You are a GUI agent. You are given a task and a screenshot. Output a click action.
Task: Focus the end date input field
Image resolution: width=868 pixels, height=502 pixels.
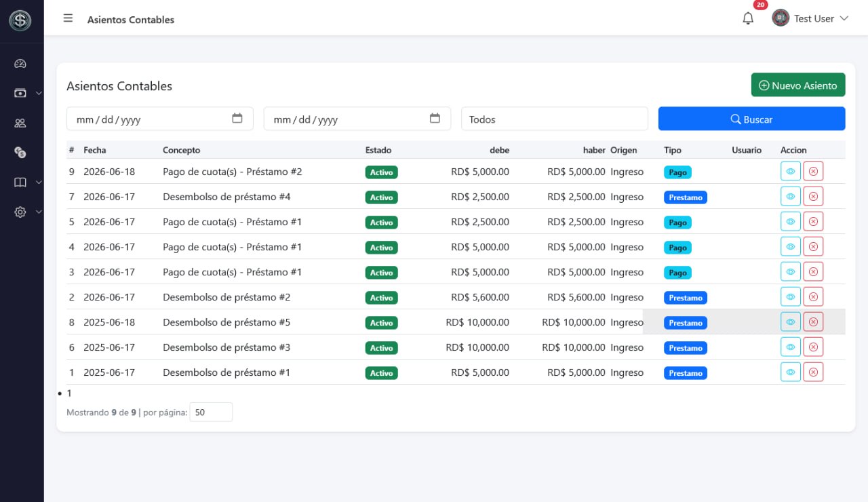click(x=357, y=119)
